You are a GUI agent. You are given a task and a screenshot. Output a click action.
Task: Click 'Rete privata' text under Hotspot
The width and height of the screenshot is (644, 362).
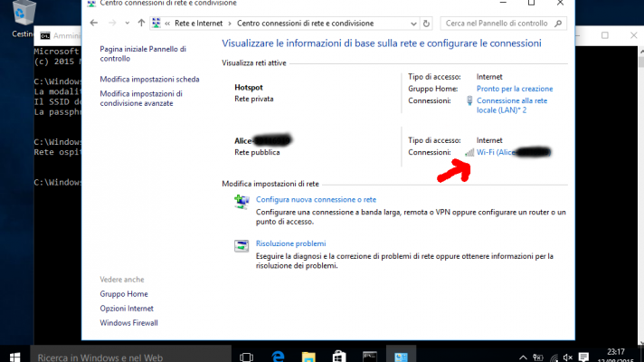pos(254,99)
